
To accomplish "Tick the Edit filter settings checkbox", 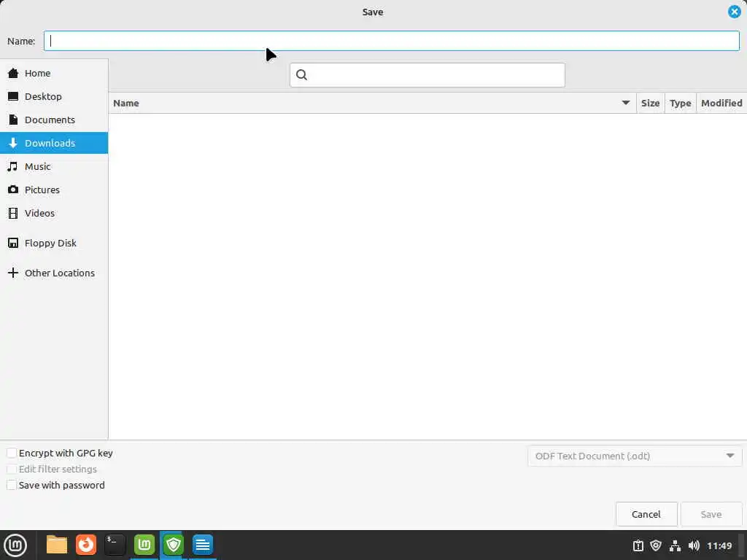I will [x=12, y=469].
